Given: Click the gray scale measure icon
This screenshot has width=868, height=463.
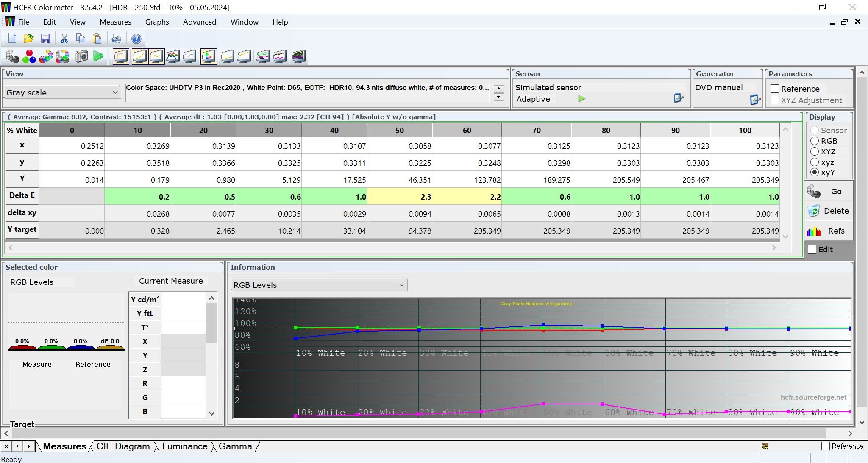Looking at the screenshot, I should 13,56.
